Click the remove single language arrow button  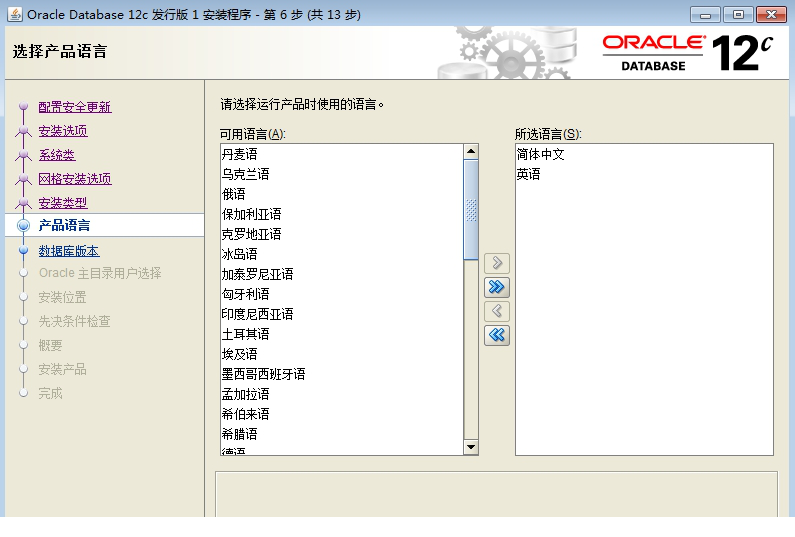pyautogui.click(x=497, y=311)
